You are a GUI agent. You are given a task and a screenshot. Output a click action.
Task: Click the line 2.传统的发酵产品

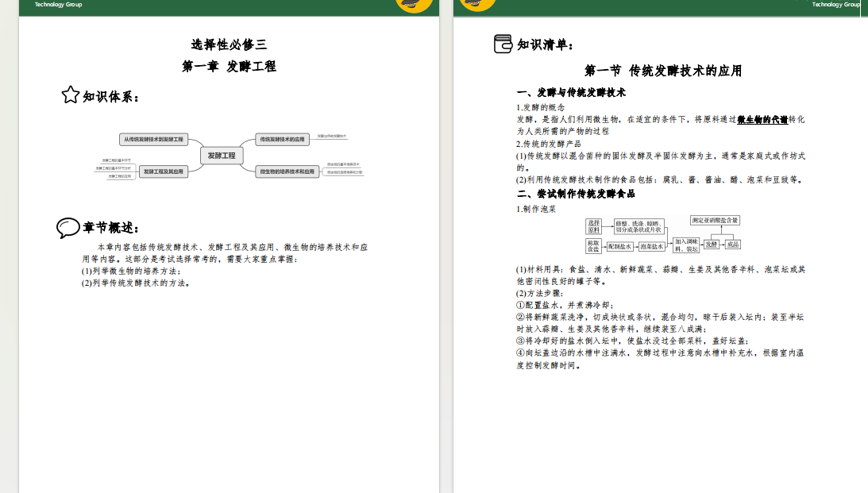click(549, 144)
